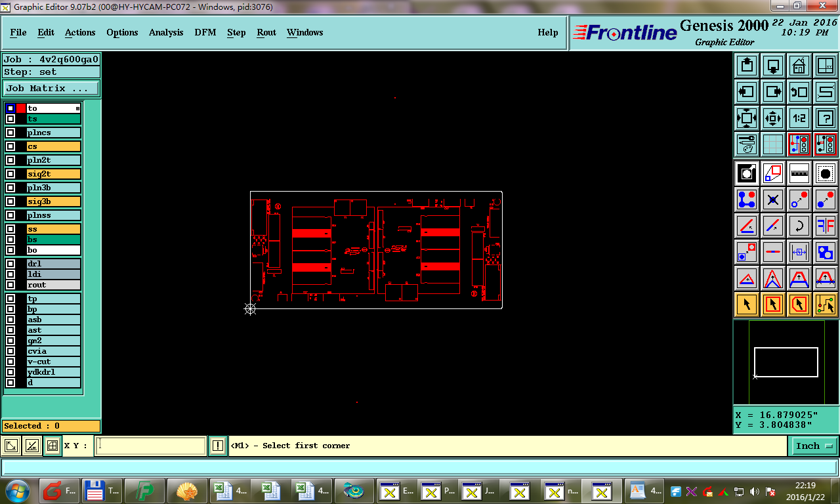This screenshot has width=840, height=504.
Task: Click the delete X tool icon
Action: (x=773, y=199)
